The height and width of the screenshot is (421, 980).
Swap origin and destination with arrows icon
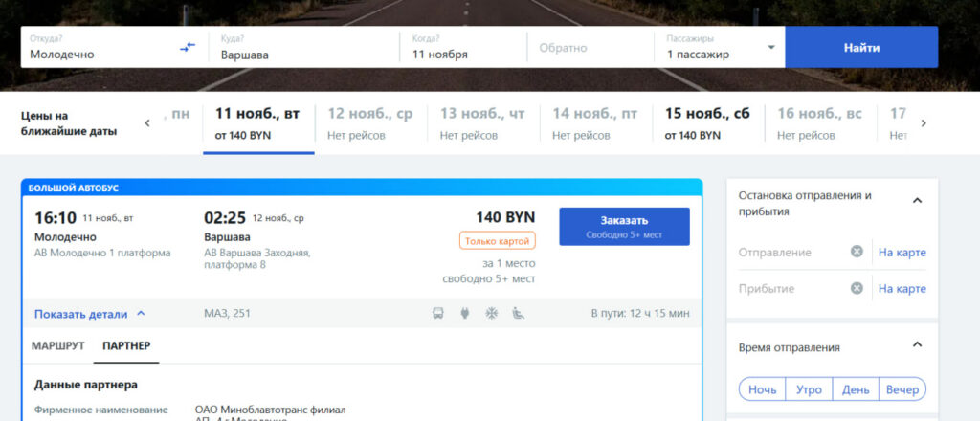tap(188, 47)
